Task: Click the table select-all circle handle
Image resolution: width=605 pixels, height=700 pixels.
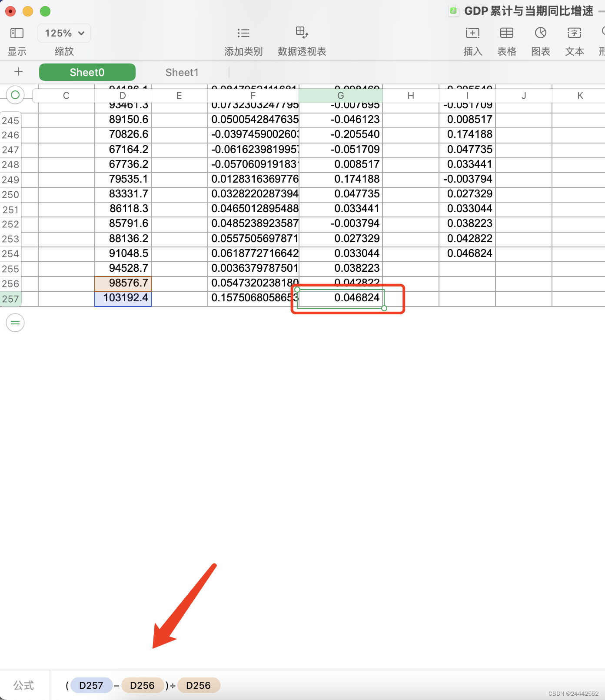Action: [x=15, y=95]
